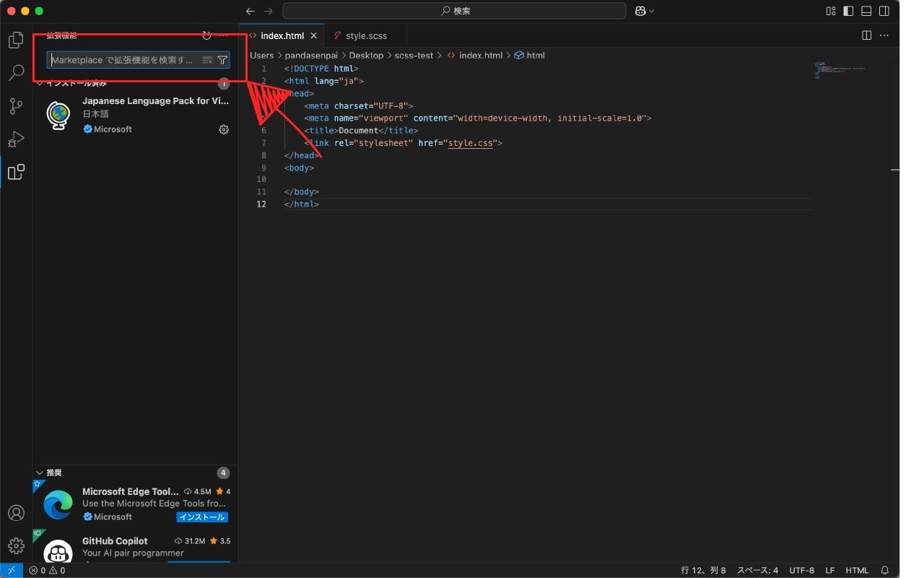Viewport: 924px width, 578px height.
Task: Switch to the style.scss tab
Action: (366, 35)
